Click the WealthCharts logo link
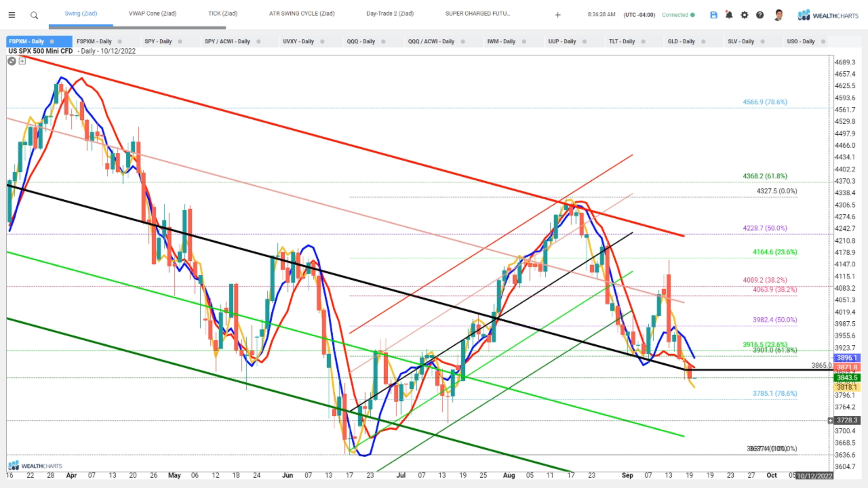868x488 pixels. point(828,15)
